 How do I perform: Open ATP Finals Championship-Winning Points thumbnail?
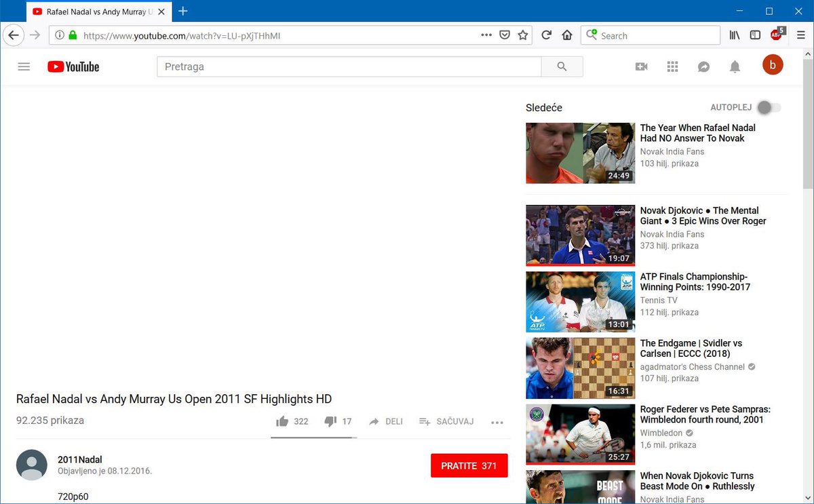[x=581, y=302]
